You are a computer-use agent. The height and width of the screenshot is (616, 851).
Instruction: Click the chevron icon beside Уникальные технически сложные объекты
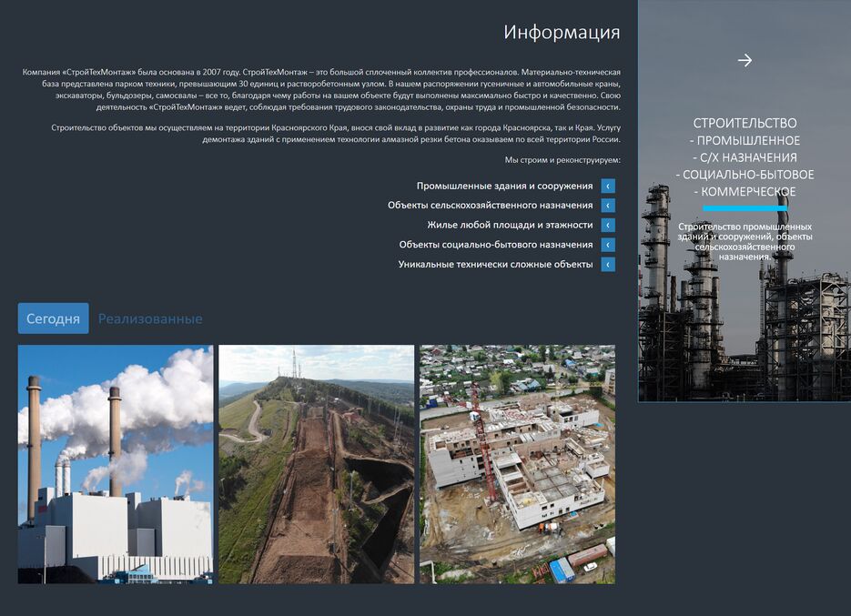[608, 265]
